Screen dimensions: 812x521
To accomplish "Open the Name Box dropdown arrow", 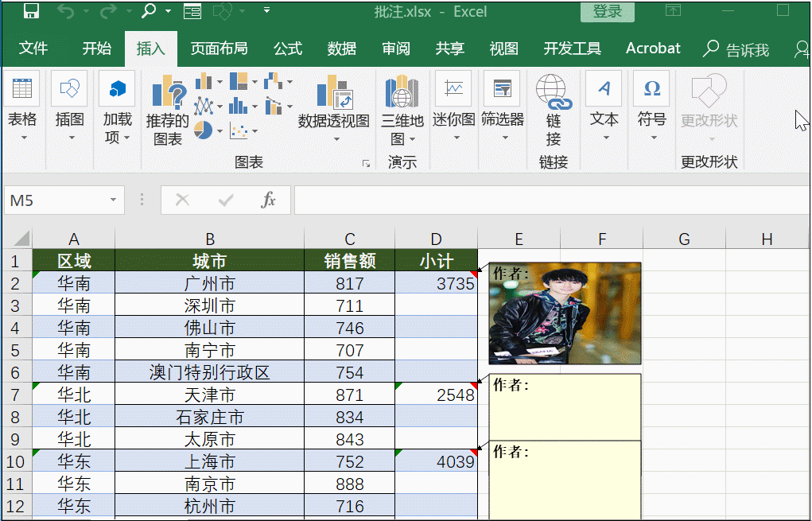I will [114, 200].
